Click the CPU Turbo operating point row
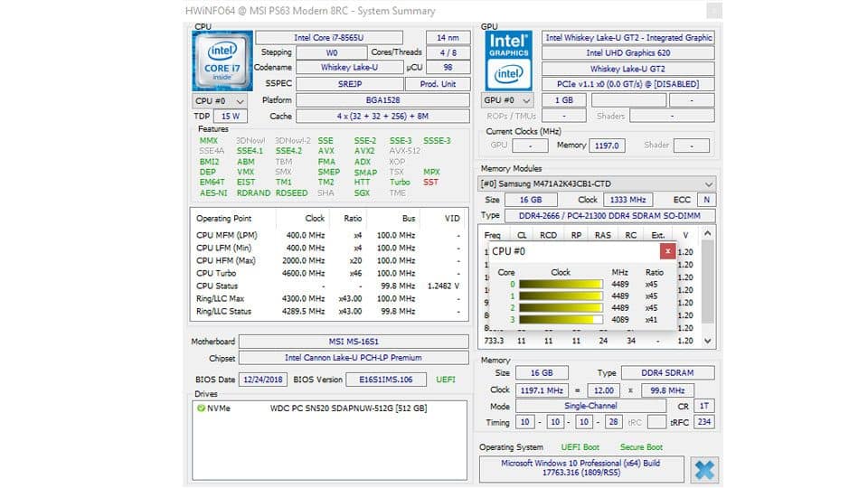Image resolution: width=868 pixels, height=488 pixels. click(x=328, y=273)
